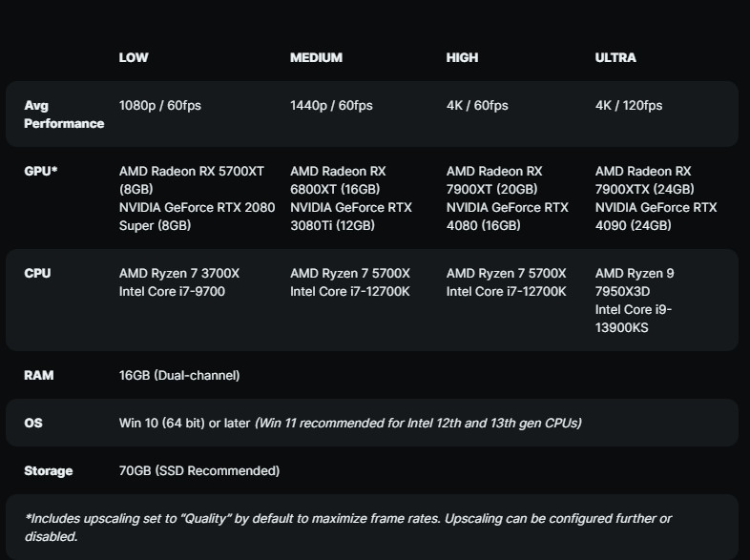Click the MEDIUM column header

click(316, 57)
